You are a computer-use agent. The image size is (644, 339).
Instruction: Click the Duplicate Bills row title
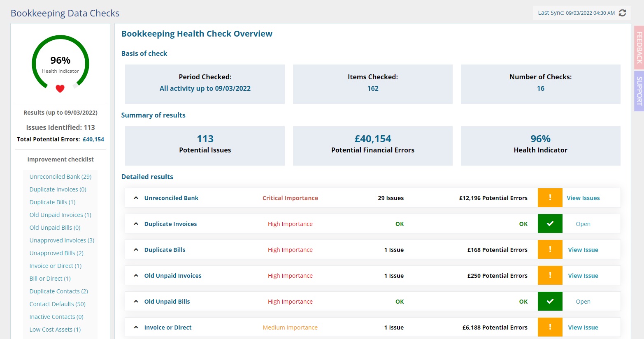165,250
